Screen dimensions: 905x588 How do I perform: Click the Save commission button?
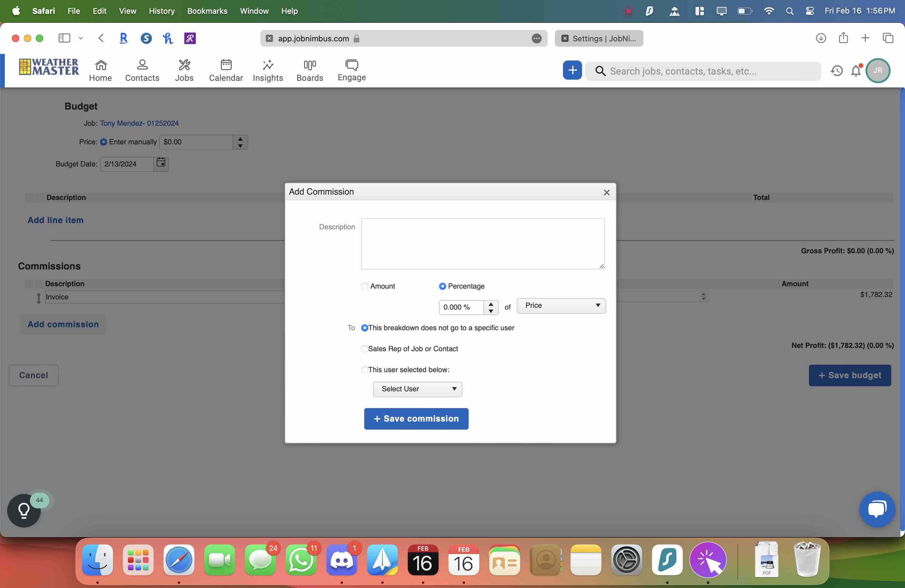tap(416, 418)
